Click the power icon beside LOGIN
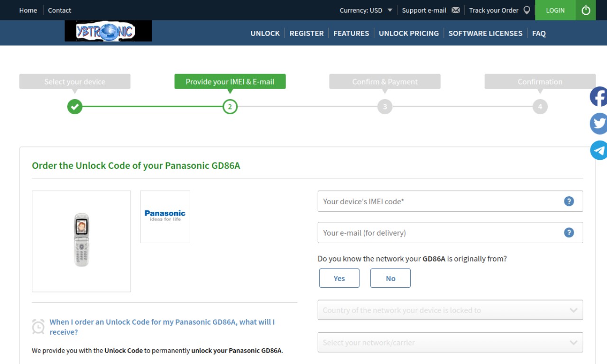 coord(586,10)
